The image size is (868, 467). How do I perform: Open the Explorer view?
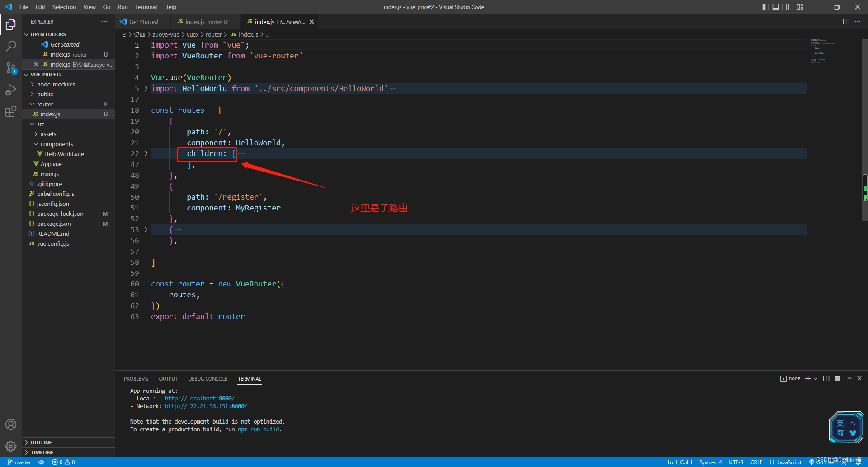point(11,25)
